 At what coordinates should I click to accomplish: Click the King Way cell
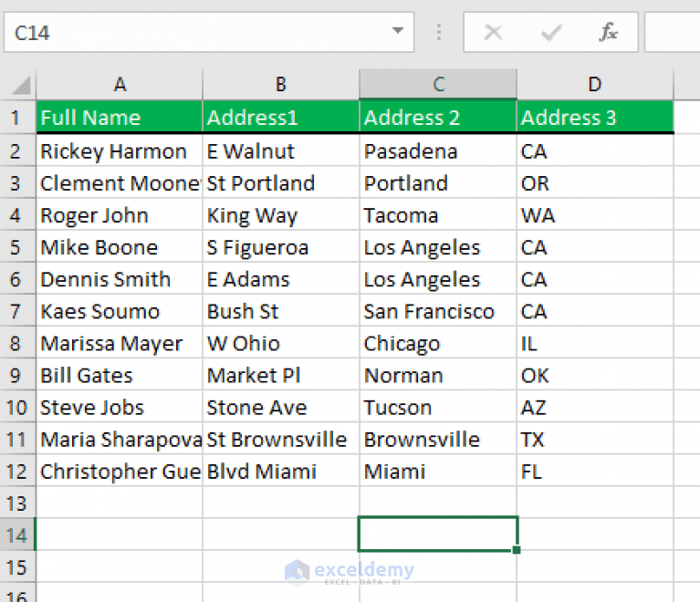[x=281, y=215]
